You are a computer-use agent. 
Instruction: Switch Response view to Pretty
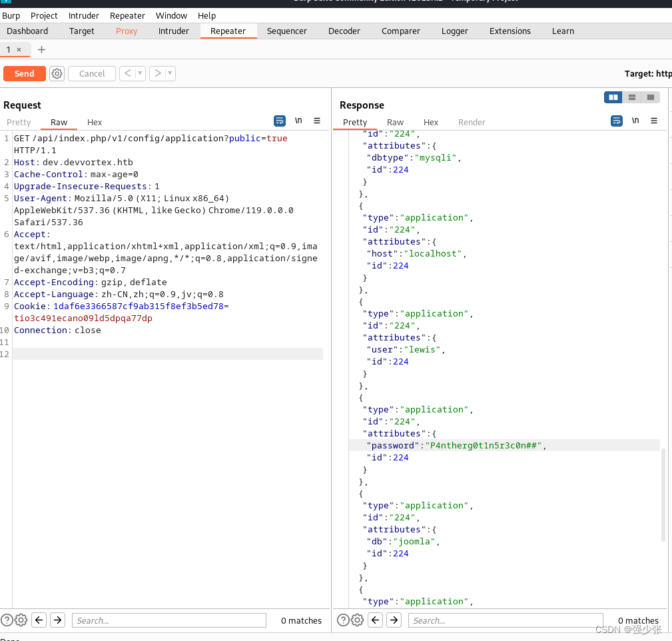click(355, 122)
